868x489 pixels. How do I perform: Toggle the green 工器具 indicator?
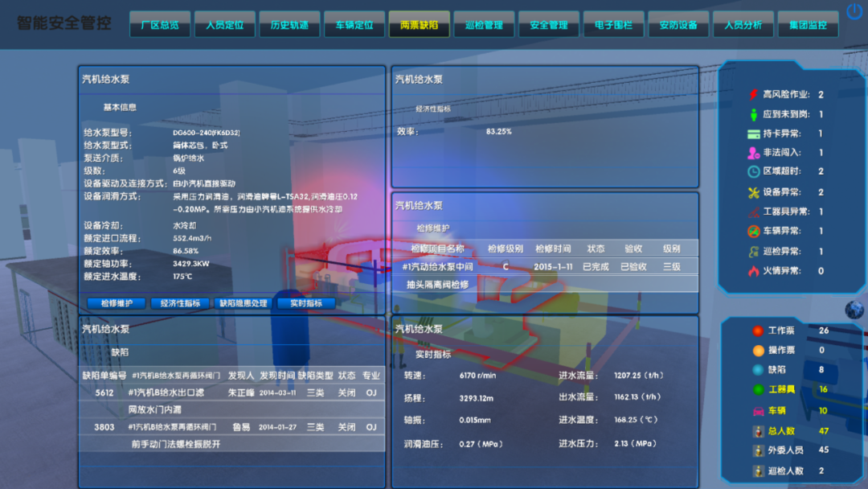tap(757, 390)
